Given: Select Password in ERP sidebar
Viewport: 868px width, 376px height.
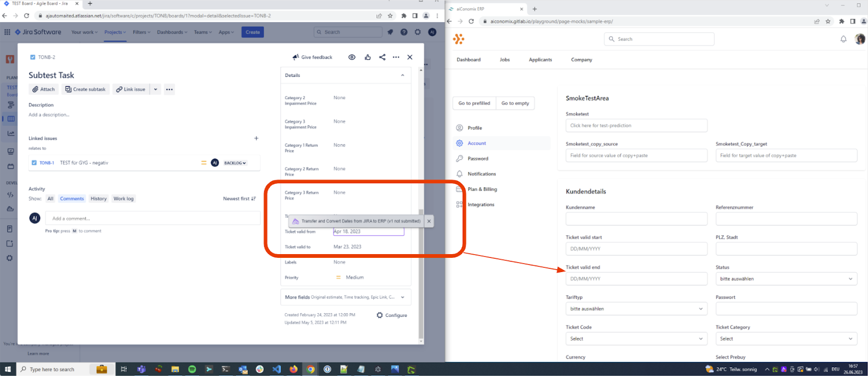Looking at the screenshot, I should tap(478, 159).
